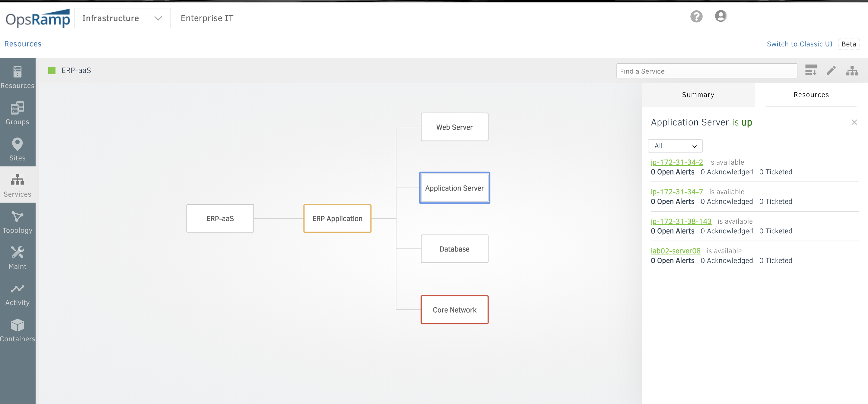Switch to the Summary tab
The width and height of the screenshot is (868, 404).
coord(698,94)
